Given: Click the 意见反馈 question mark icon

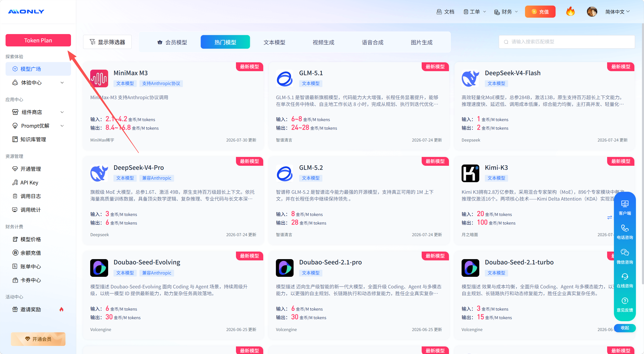Looking at the screenshot, I should (x=625, y=301).
